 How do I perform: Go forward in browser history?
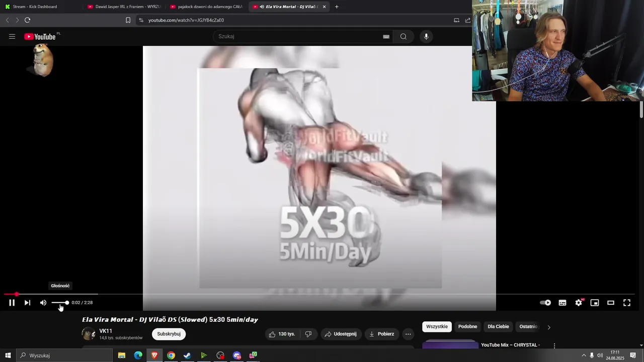pyautogui.click(x=17, y=20)
